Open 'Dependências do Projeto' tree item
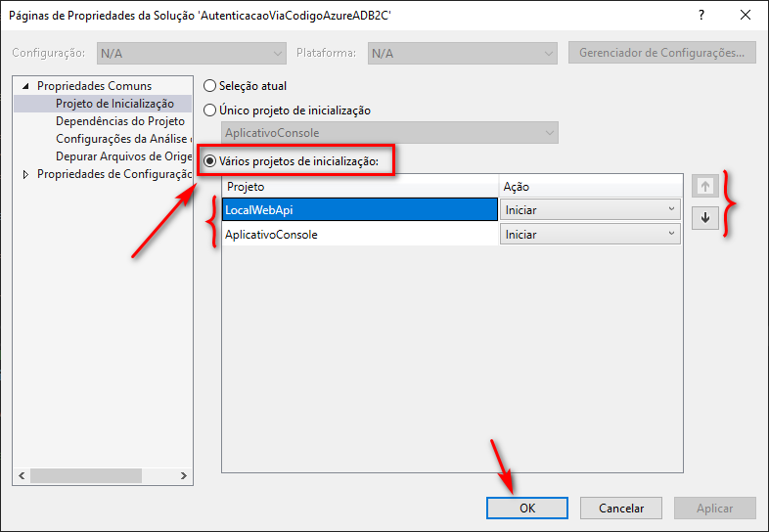This screenshot has height=532, width=769. pos(119,121)
